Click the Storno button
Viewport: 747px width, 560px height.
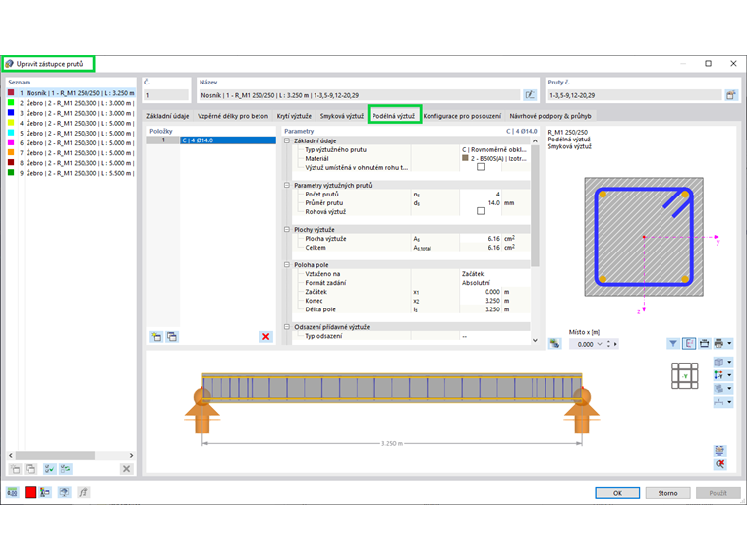(668, 493)
